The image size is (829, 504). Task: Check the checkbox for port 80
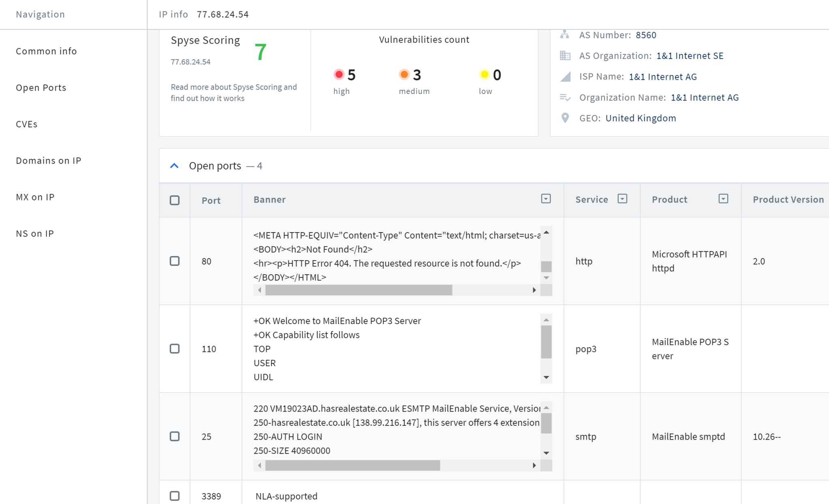pos(175,261)
